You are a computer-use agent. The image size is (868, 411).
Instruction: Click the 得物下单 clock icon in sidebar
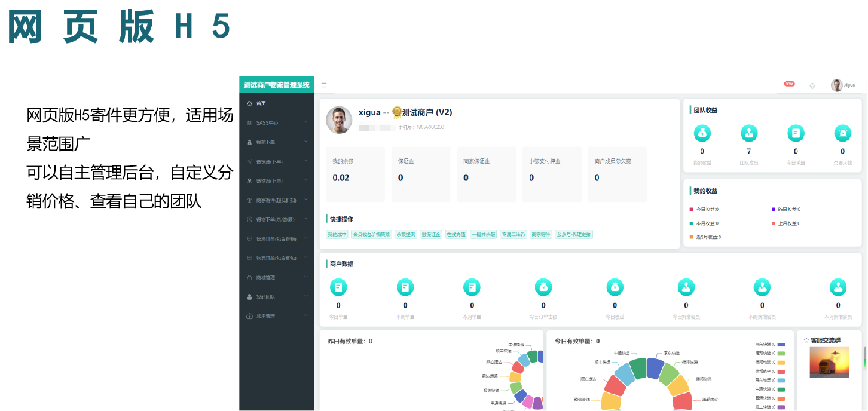coord(249,219)
